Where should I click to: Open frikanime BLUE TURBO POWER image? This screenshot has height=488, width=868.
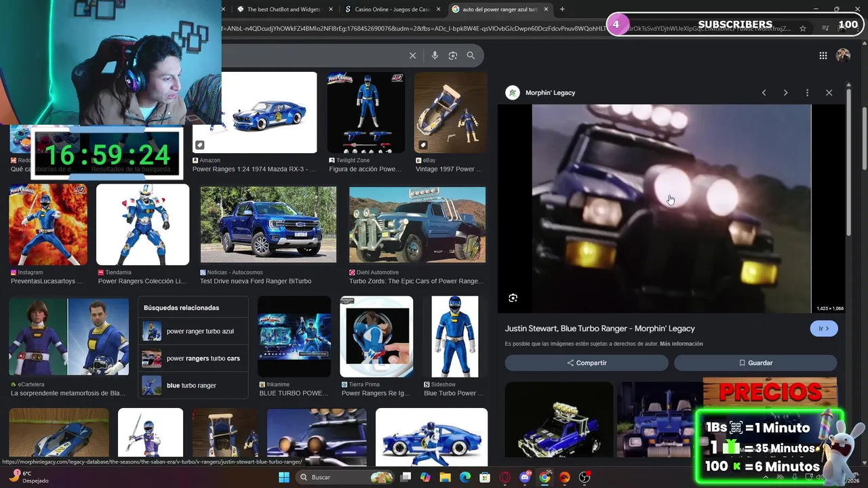pyautogui.click(x=294, y=337)
